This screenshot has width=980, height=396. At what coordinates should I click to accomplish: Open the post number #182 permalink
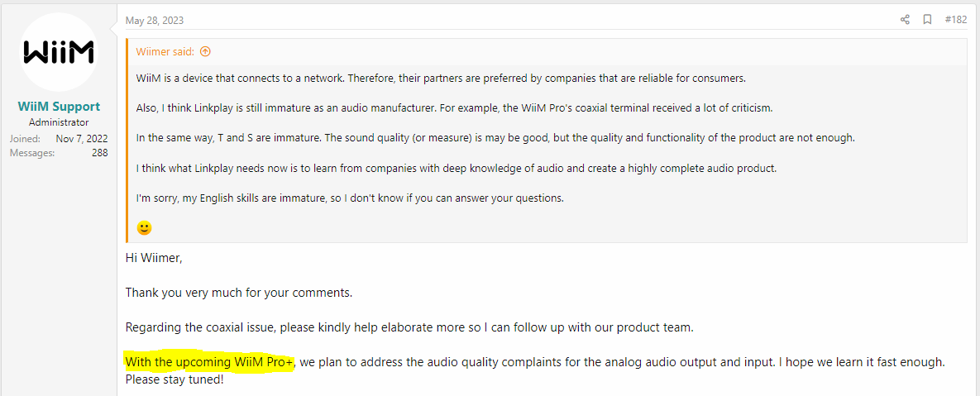[956, 20]
